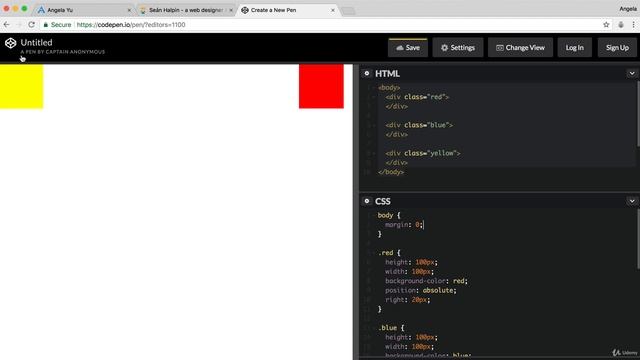Reload the current page
Screen dimensions: 640x360
point(31,25)
